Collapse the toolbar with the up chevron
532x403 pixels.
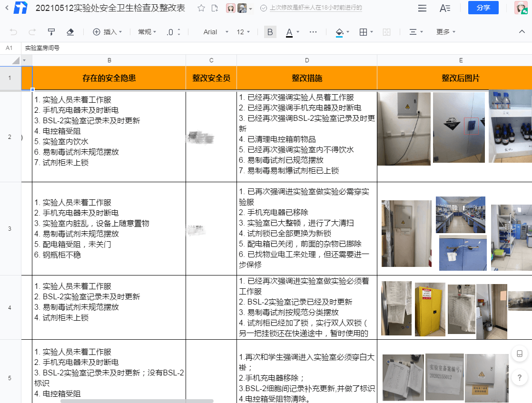coord(522,31)
